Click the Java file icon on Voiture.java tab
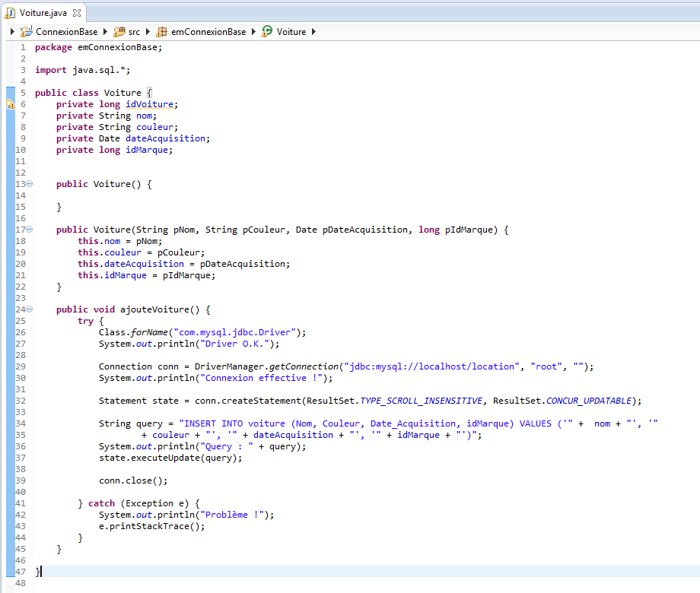This screenshot has width=700, height=593. 10,13
